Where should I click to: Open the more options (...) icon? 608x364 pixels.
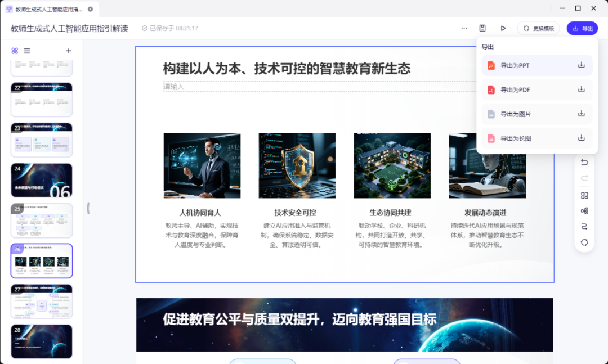pyautogui.click(x=464, y=28)
